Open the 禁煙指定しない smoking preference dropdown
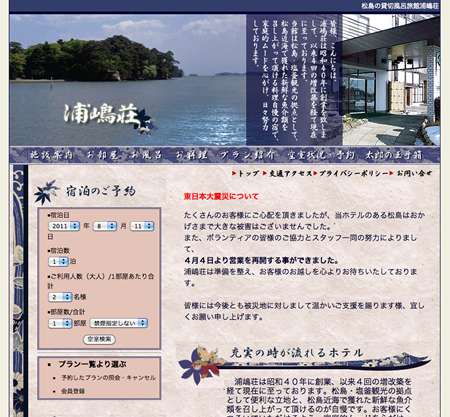This screenshot has height=417, width=450. 119,323
